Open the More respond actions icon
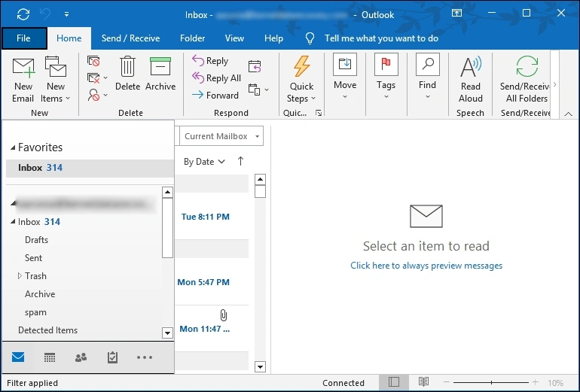This screenshot has width=580, height=392. point(258,90)
